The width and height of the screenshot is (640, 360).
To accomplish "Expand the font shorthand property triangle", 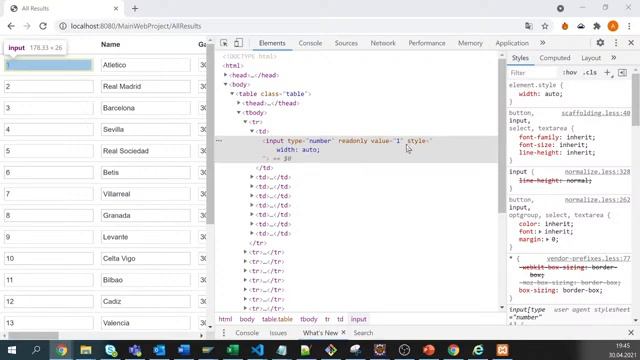I will coord(540,231).
